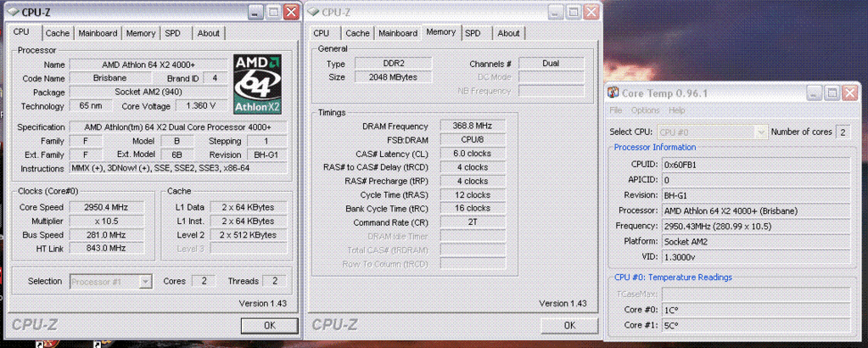Click the CPUID value 0x60FB1 in Core Temp
Viewport: 868px width, 348px height.
point(756,165)
